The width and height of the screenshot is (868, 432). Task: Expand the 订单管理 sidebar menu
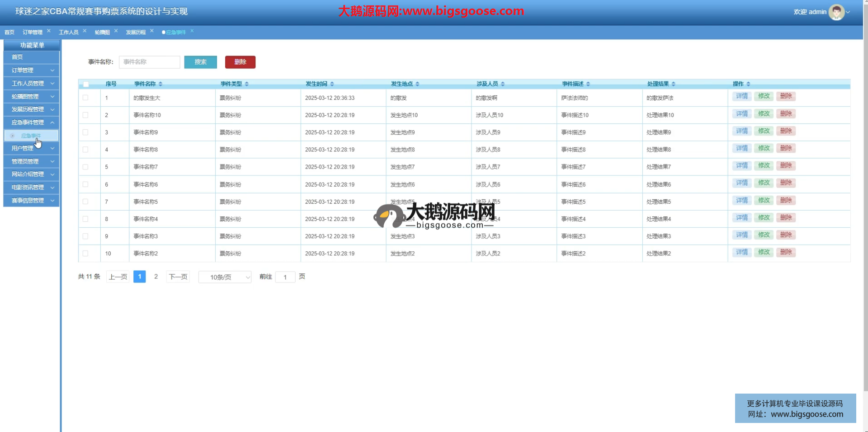[31, 70]
